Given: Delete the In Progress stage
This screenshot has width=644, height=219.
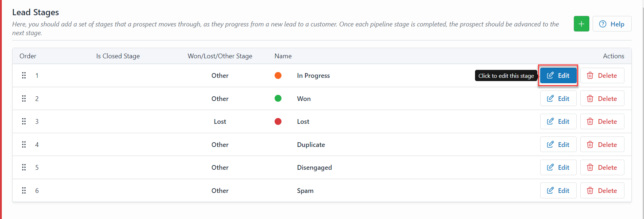Looking at the screenshot, I should [602, 75].
